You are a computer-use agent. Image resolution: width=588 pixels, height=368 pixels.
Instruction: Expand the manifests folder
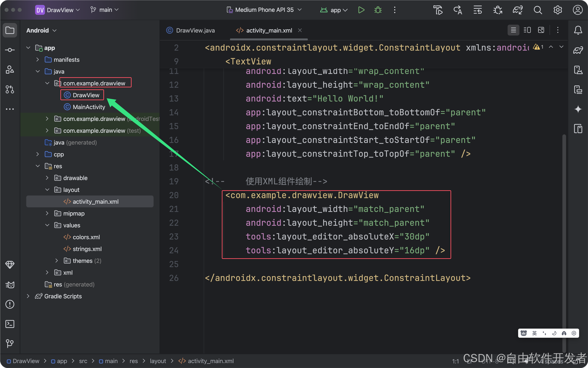[38, 60]
